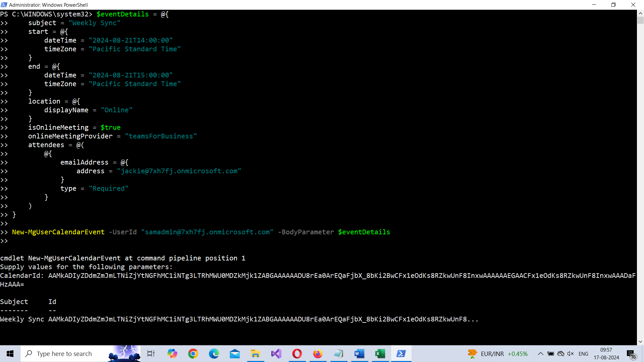Open the Mail app icon

(235, 354)
